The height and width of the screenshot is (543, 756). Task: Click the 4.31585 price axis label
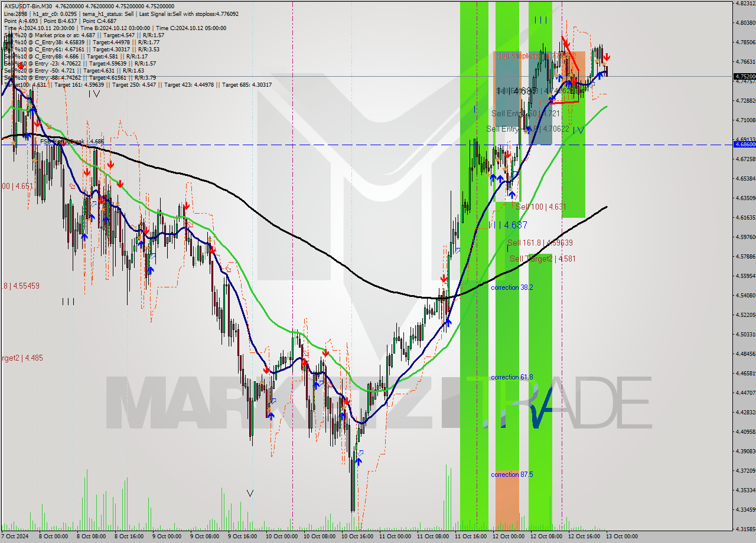click(745, 529)
